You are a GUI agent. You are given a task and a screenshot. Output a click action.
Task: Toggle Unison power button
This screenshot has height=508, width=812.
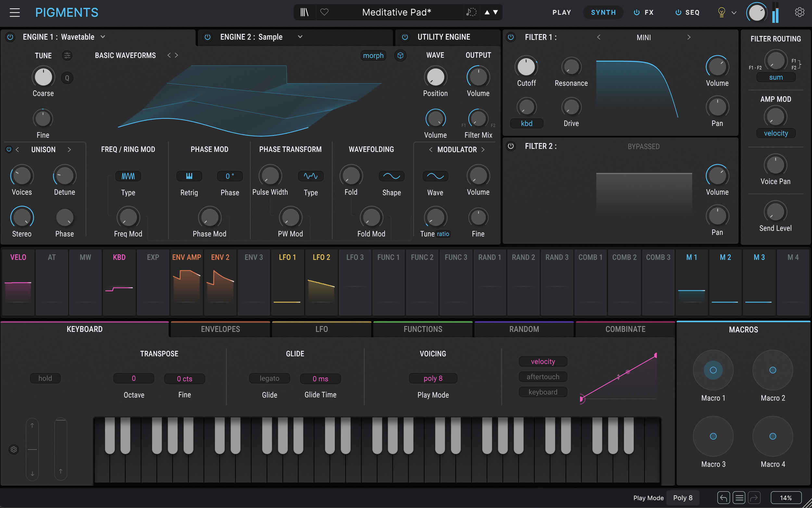9,149
